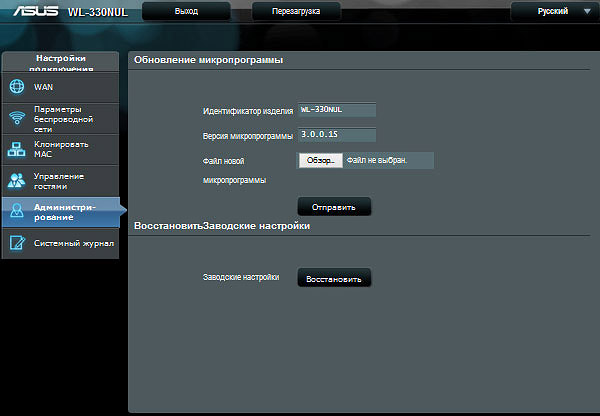Image resolution: width=600 pixels, height=416 pixels.
Task: Click the firmware version field
Action: pos(337,135)
